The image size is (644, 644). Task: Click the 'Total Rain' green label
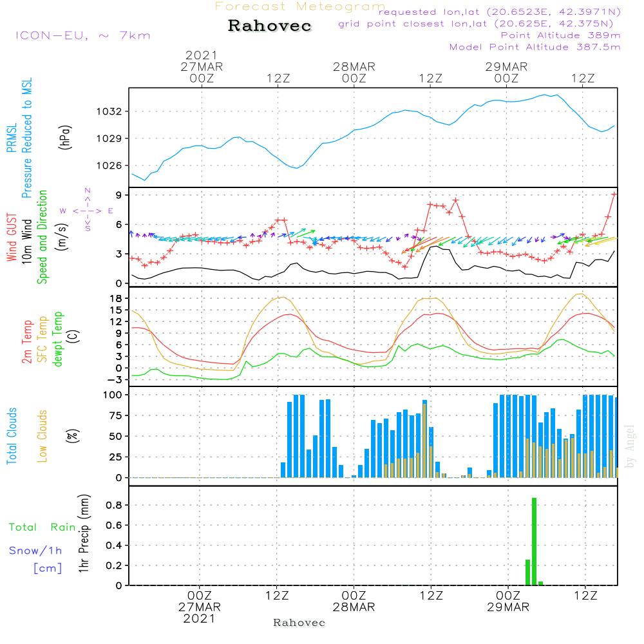click(43, 527)
